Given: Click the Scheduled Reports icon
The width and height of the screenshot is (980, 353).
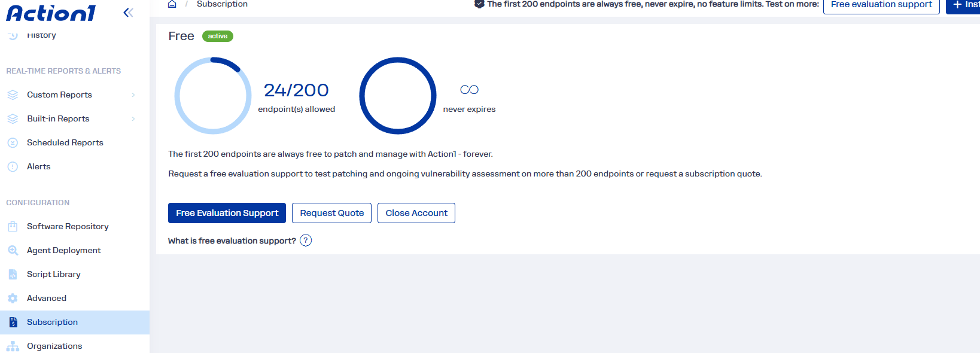Looking at the screenshot, I should click(13, 142).
